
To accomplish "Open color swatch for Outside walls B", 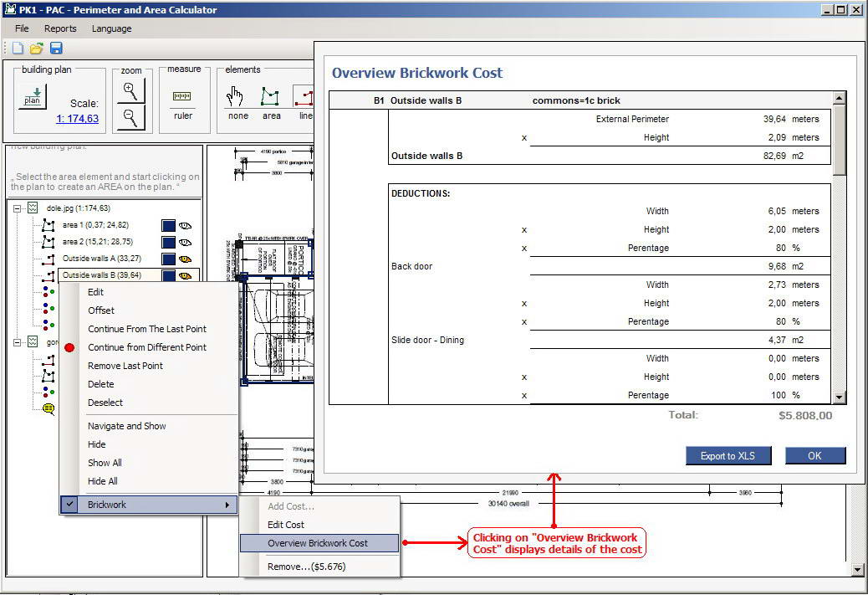I will tap(168, 275).
